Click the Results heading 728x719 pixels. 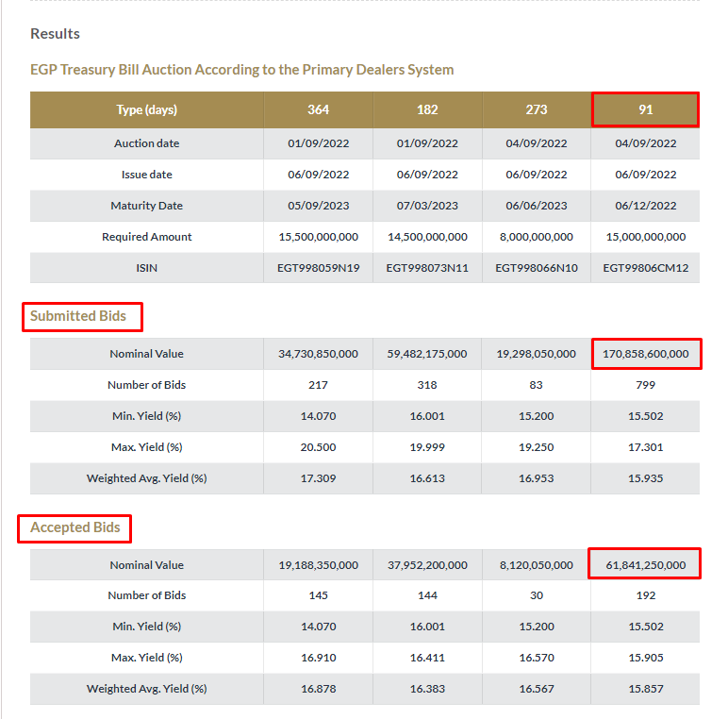click(55, 34)
